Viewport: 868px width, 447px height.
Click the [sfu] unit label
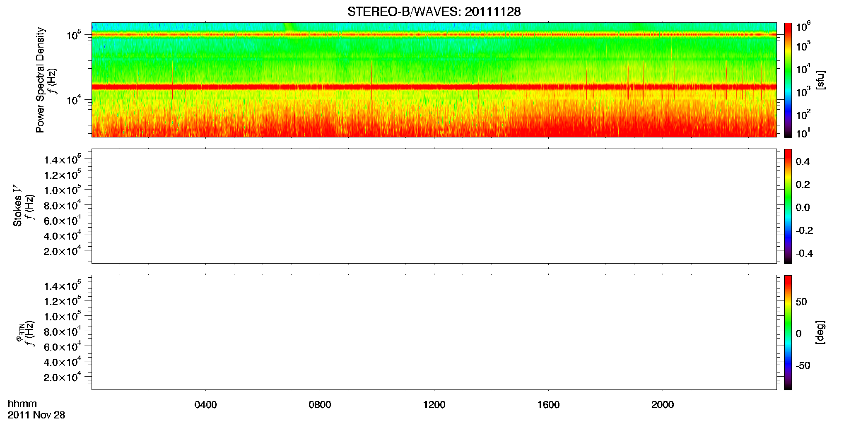tap(820, 80)
